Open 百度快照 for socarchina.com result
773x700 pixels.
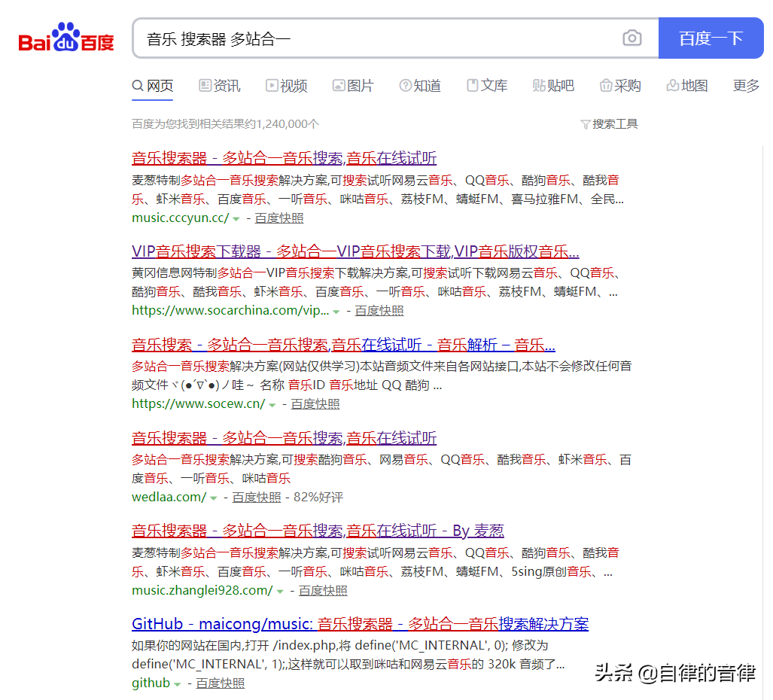click(379, 311)
